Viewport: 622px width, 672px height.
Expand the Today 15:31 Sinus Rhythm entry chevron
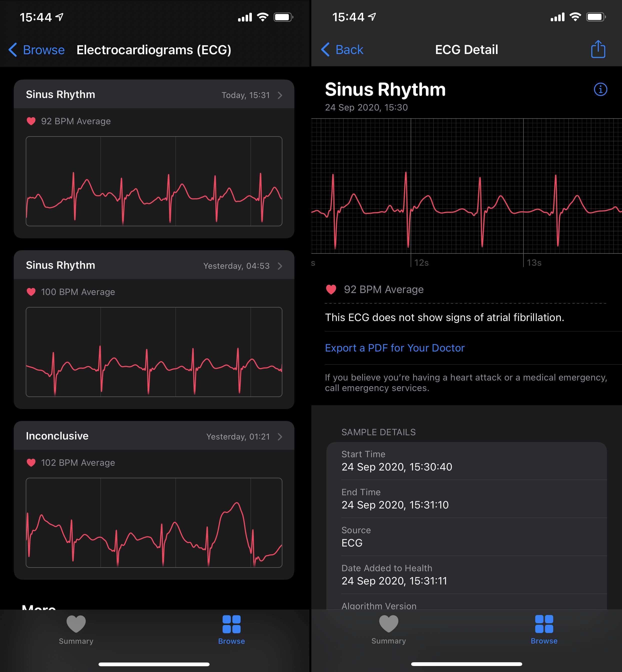(280, 95)
